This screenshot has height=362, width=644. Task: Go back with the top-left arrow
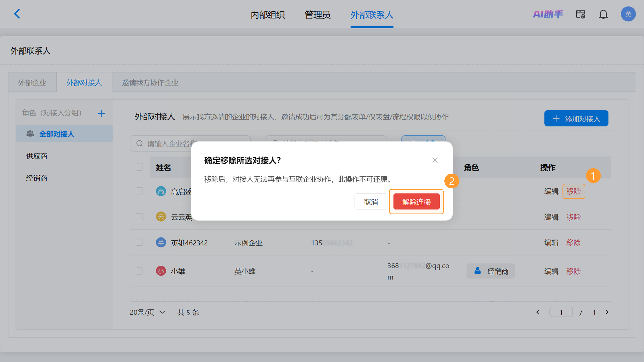tap(17, 14)
